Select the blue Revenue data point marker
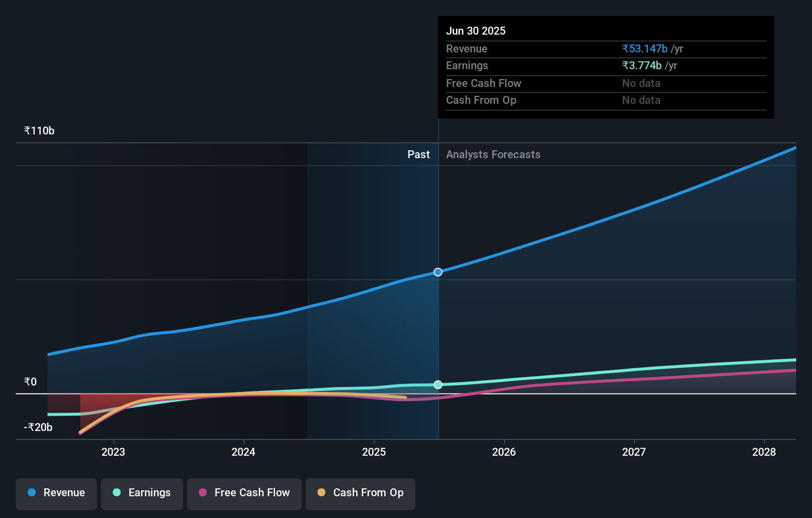 (x=437, y=272)
